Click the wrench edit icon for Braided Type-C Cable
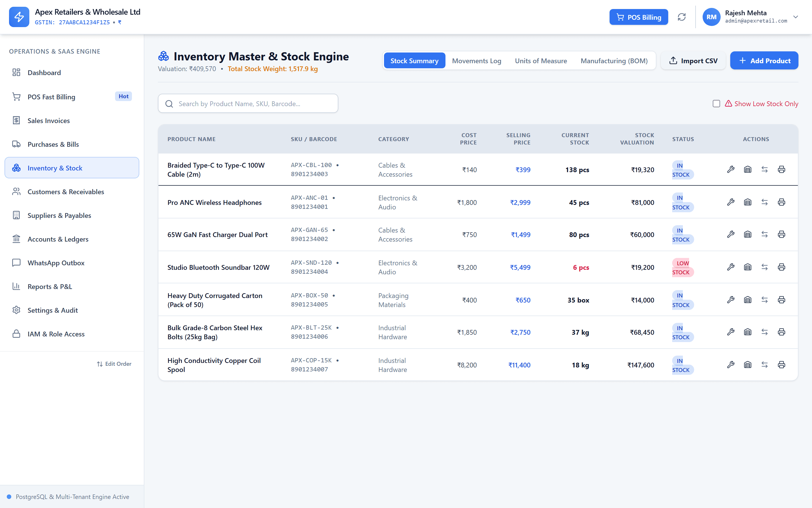 (731, 169)
